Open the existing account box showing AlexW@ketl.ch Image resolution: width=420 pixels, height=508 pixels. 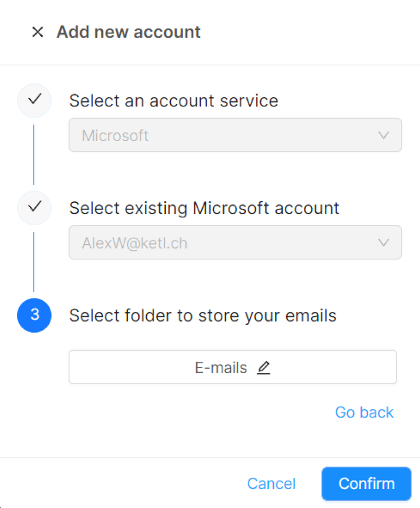(x=224, y=243)
